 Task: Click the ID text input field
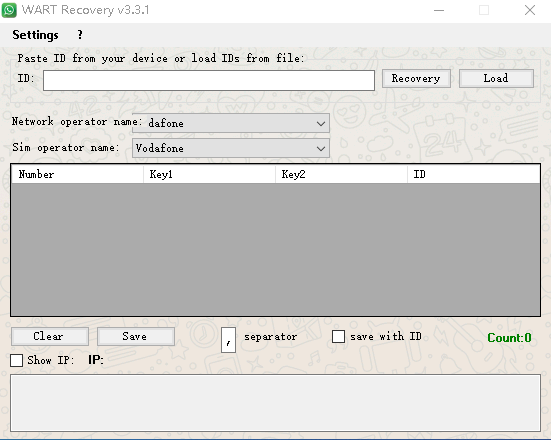coord(209,80)
